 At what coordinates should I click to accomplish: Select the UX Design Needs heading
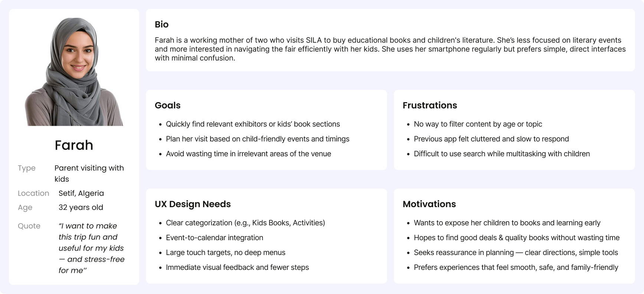click(x=193, y=204)
